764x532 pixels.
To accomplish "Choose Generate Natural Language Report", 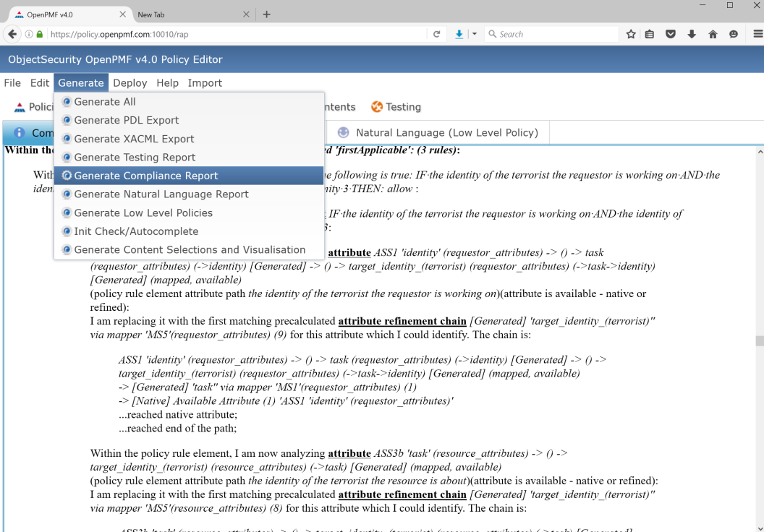I will tap(189, 194).
